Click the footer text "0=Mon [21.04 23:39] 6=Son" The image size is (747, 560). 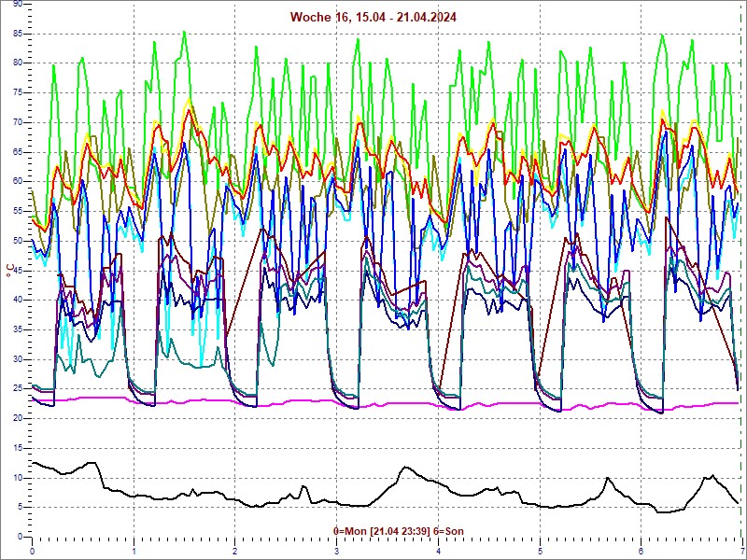click(399, 531)
